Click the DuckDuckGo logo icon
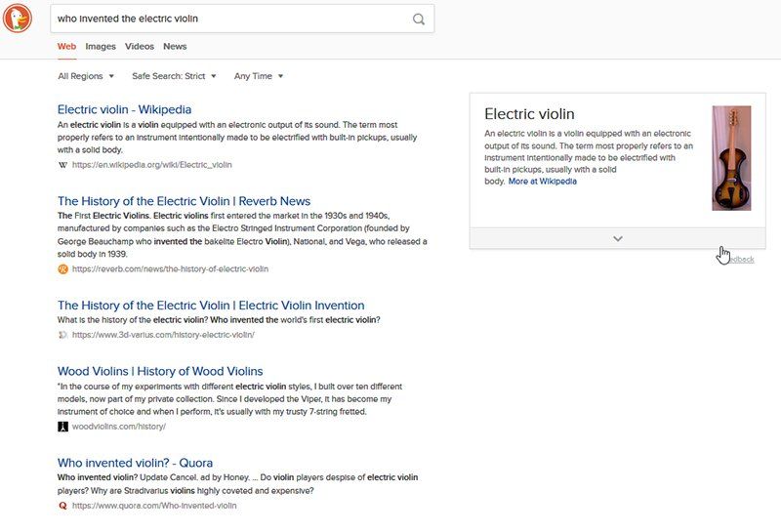This screenshot has width=781, height=532. [x=18, y=18]
